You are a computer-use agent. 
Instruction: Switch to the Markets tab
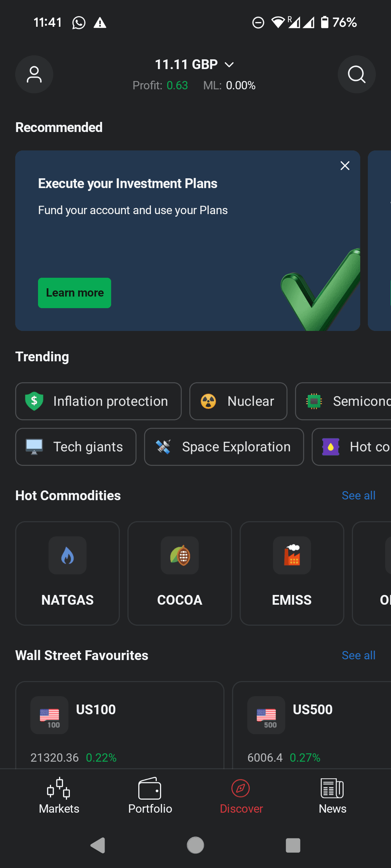pyautogui.click(x=59, y=796)
